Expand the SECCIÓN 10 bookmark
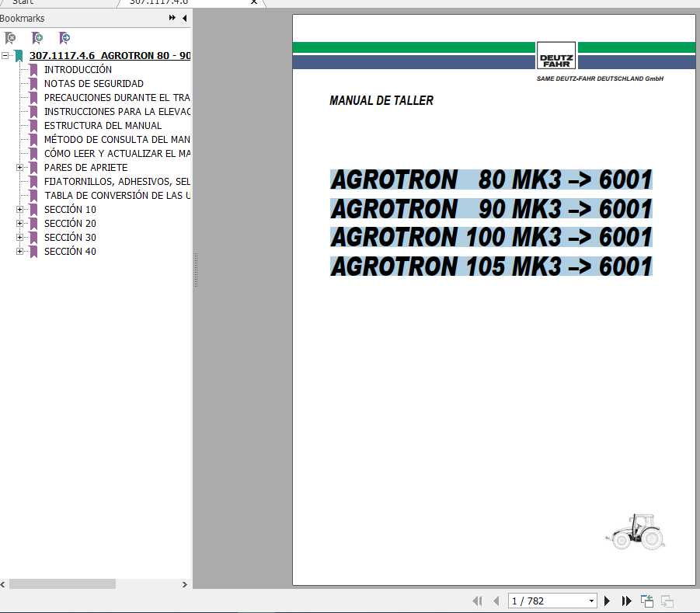 pyautogui.click(x=21, y=209)
